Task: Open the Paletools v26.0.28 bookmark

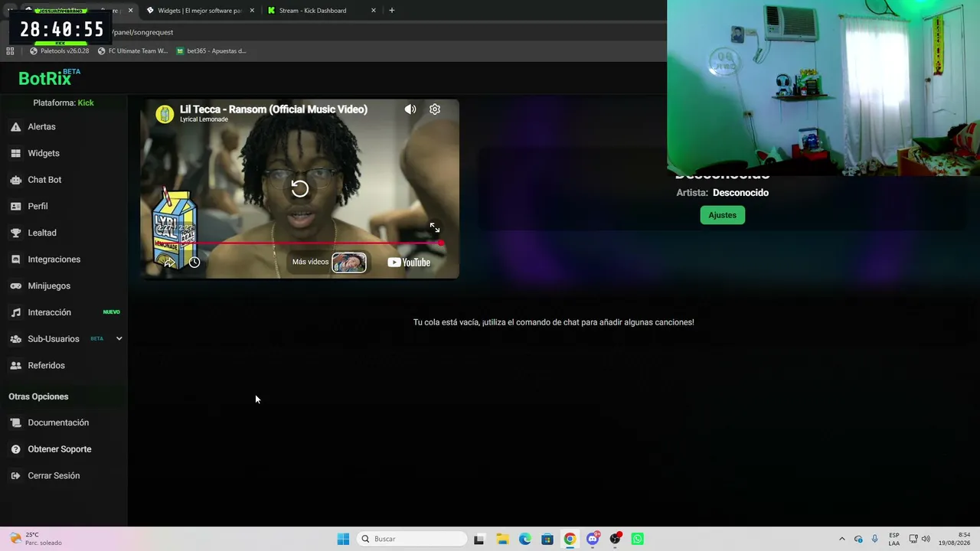Action: (x=59, y=51)
